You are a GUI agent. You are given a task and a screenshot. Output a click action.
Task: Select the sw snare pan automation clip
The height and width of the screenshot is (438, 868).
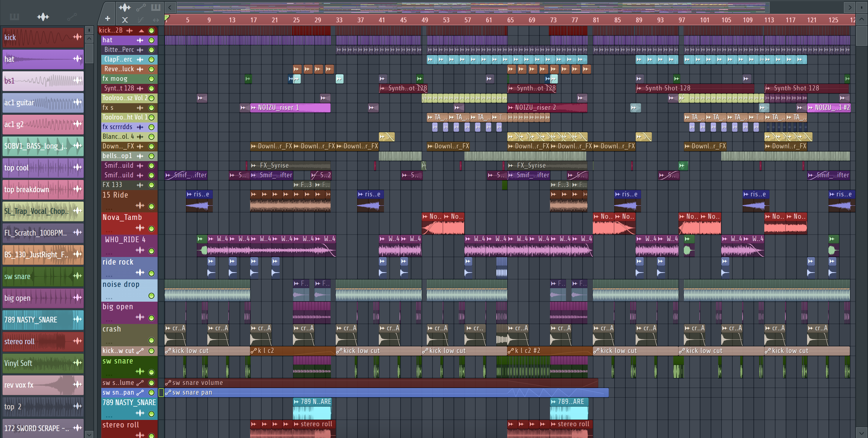tap(386, 392)
